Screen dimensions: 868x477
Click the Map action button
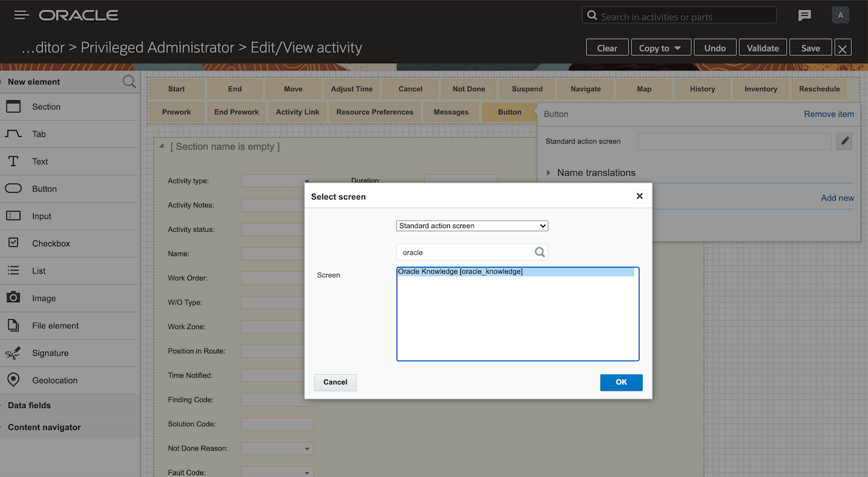(x=644, y=89)
